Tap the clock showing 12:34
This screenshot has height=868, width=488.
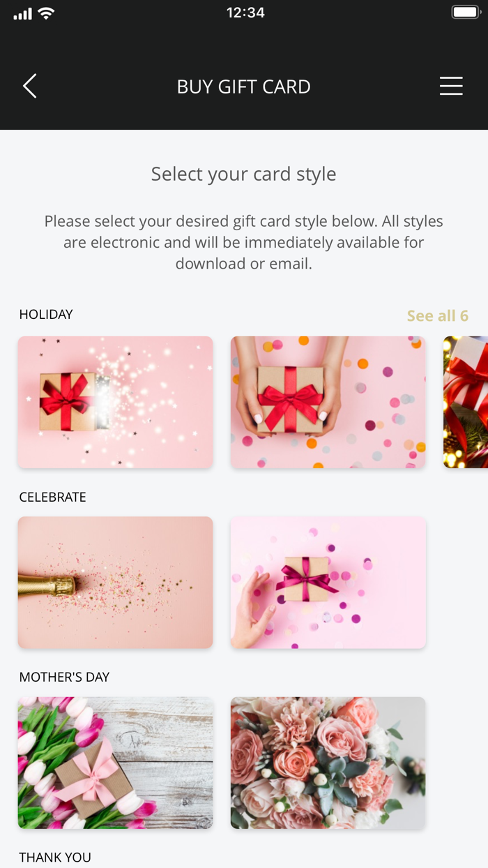coord(245,13)
